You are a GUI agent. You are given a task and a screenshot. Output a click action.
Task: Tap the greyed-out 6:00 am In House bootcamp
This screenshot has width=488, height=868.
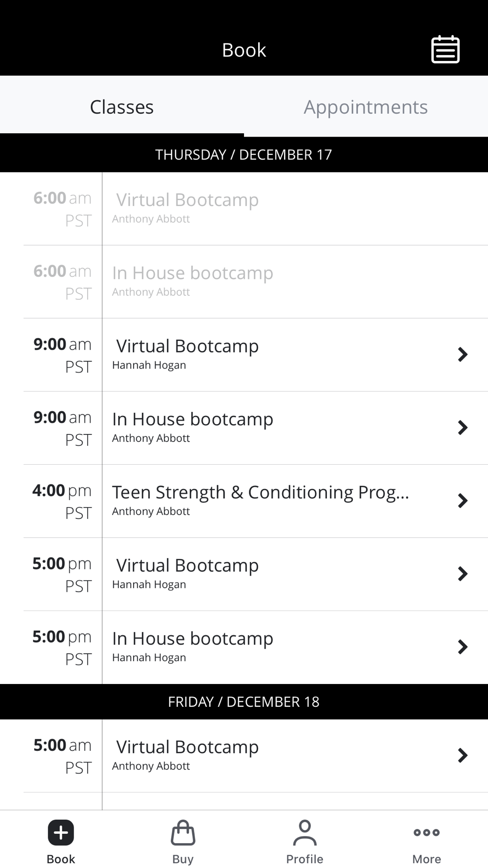point(193,273)
